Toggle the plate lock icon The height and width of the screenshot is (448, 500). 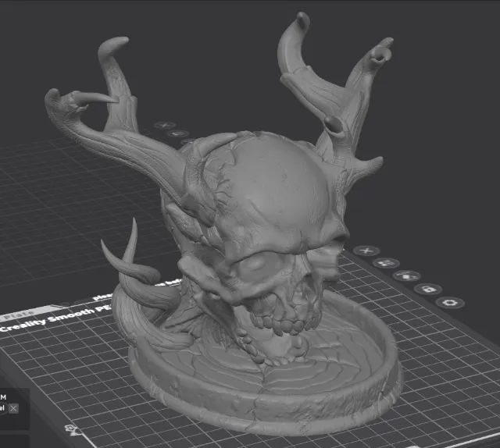(427, 289)
